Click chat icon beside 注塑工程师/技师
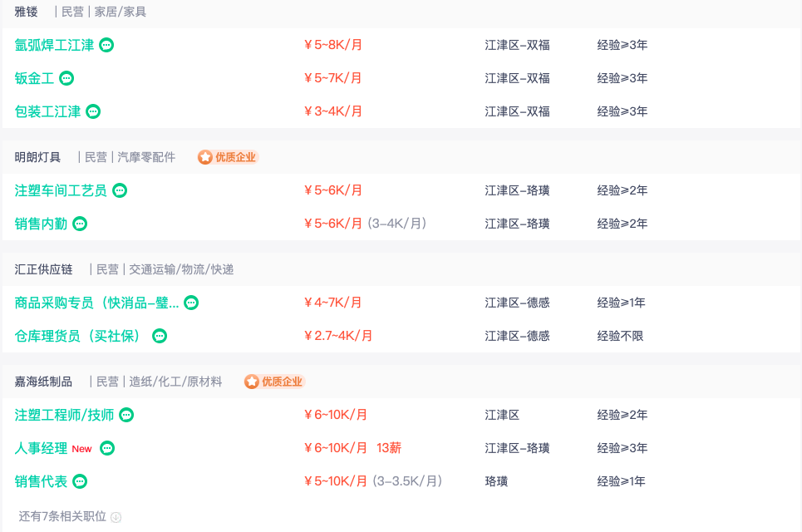 point(126,415)
